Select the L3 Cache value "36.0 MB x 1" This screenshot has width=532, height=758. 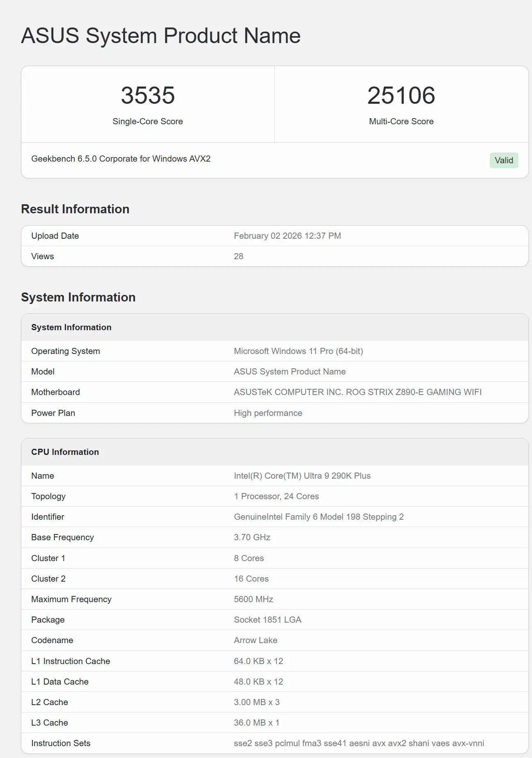pyautogui.click(x=256, y=723)
